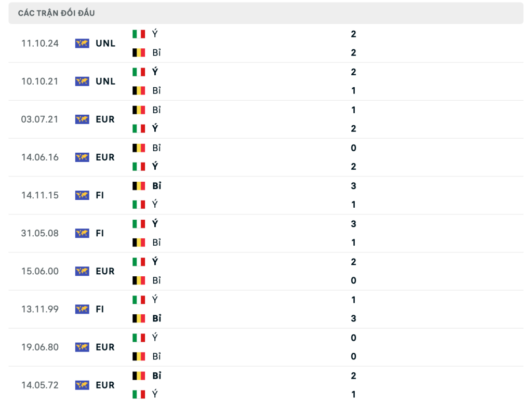Click the competition icon beside 11.10.24 UNL
The height and width of the screenshot is (403, 532).
click(x=82, y=44)
